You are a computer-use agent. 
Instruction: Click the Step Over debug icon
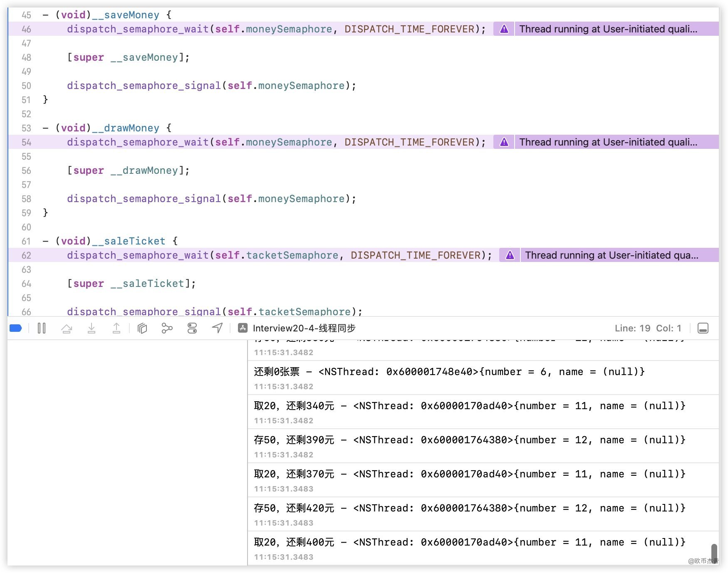click(x=67, y=328)
